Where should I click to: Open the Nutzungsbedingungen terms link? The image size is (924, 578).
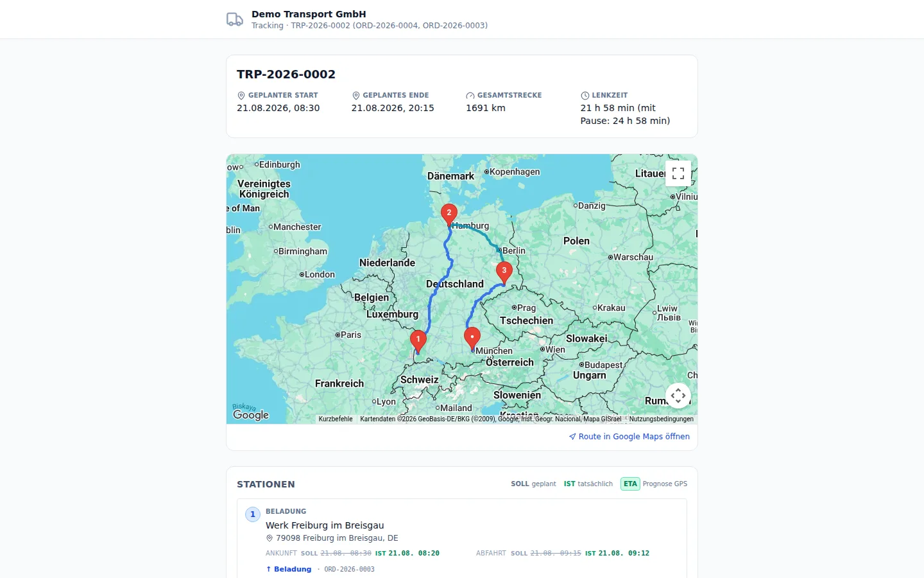click(x=662, y=419)
